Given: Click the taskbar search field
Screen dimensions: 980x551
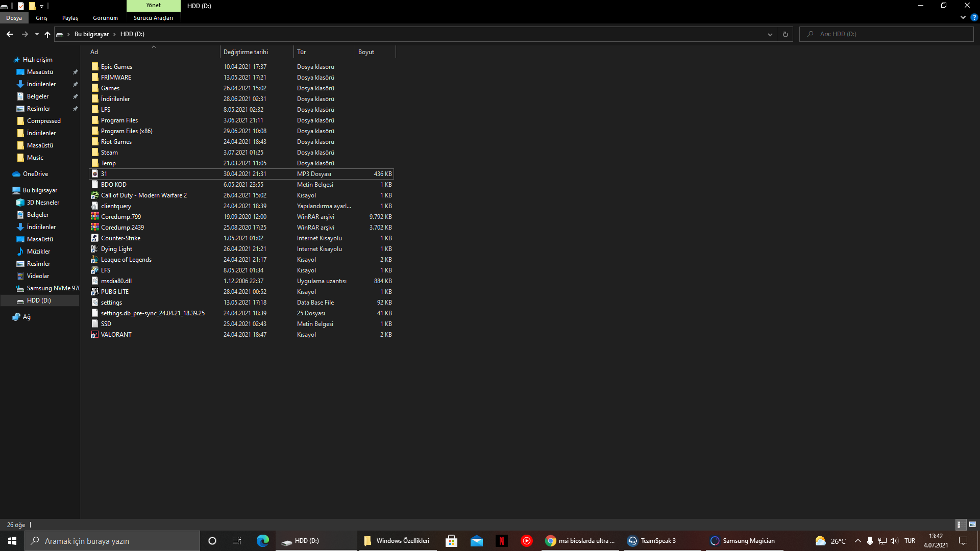Looking at the screenshot, I should point(112,541).
